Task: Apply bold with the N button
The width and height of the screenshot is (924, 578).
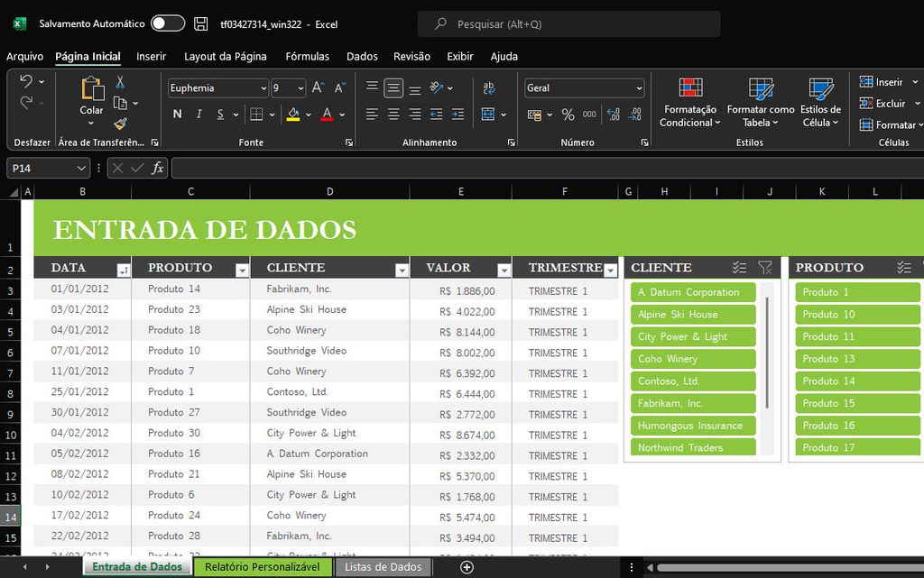Action: [178, 115]
